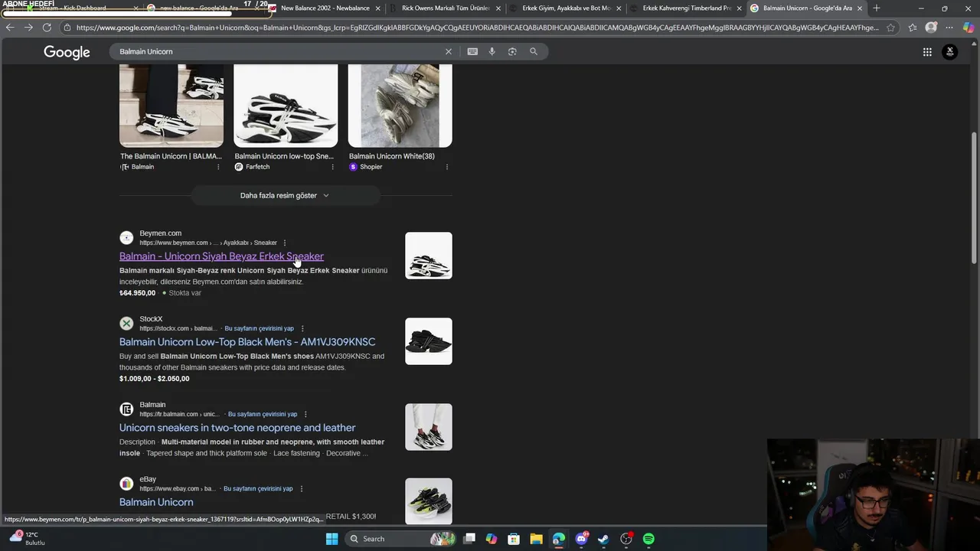Open the Windows Start menu
The width and height of the screenshot is (980, 551).
tap(332, 539)
